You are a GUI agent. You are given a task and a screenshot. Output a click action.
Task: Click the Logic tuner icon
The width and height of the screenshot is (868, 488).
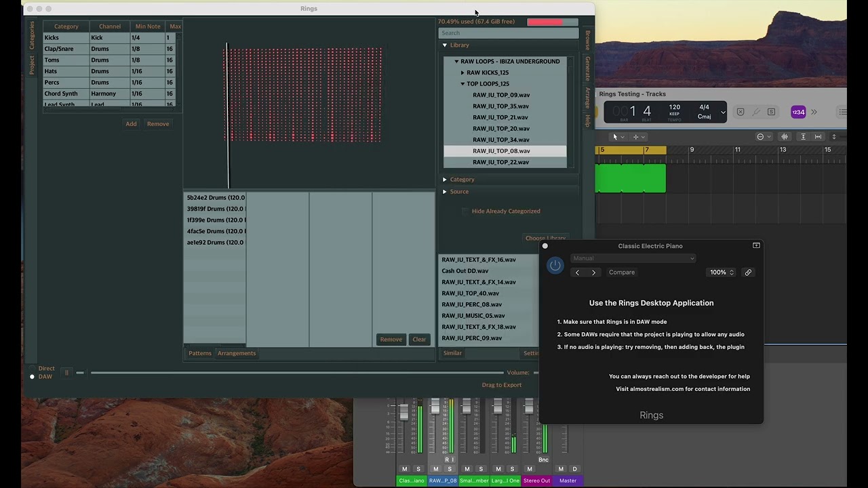(x=756, y=112)
